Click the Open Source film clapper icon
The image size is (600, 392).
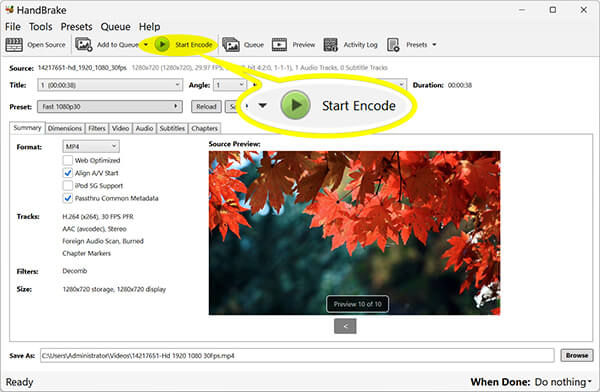(x=14, y=45)
